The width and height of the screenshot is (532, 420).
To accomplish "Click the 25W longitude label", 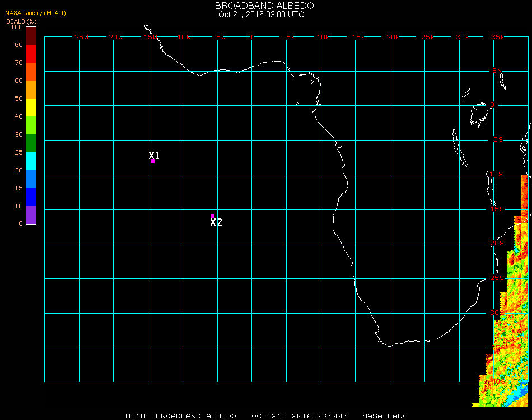I will click(x=81, y=37).
